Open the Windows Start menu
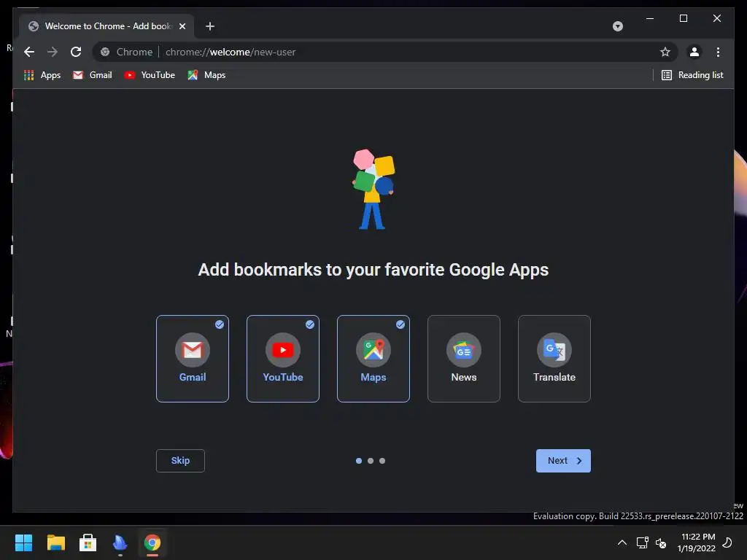The image size is (747, 560). coord(23,542)
